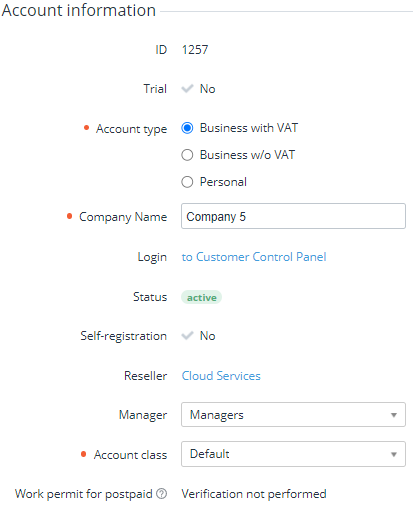Click the Trial checkmark icon
The image size is (413, 507).
coord(187,89)
